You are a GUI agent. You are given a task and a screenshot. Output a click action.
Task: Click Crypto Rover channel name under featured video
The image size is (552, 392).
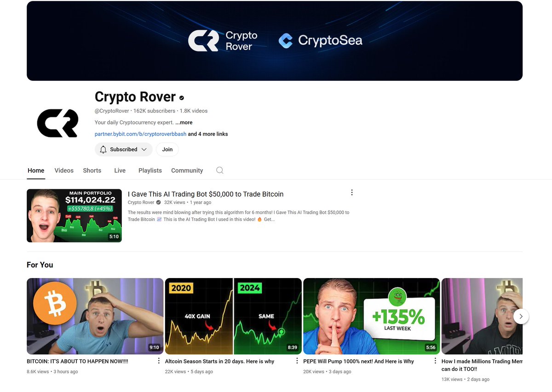click(141, 202)
